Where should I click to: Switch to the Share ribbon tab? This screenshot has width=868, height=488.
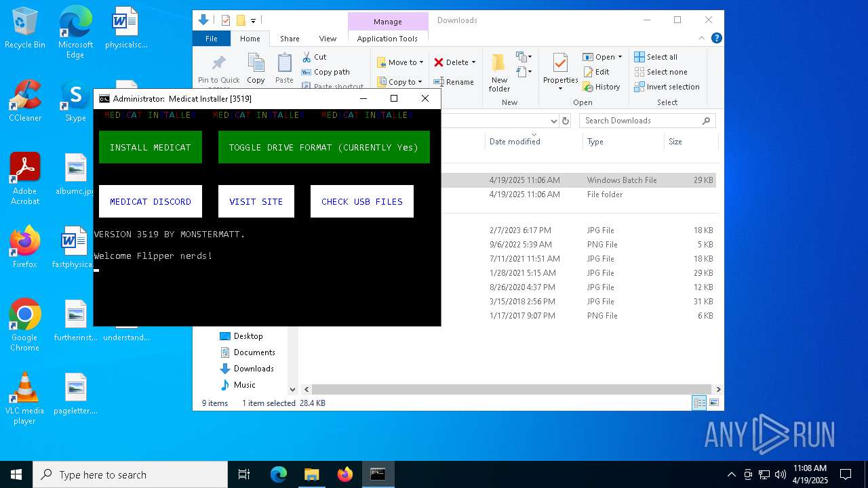[x=290, y=39]
